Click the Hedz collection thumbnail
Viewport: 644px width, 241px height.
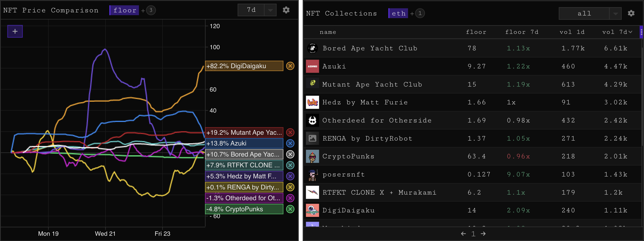(312, 102)
